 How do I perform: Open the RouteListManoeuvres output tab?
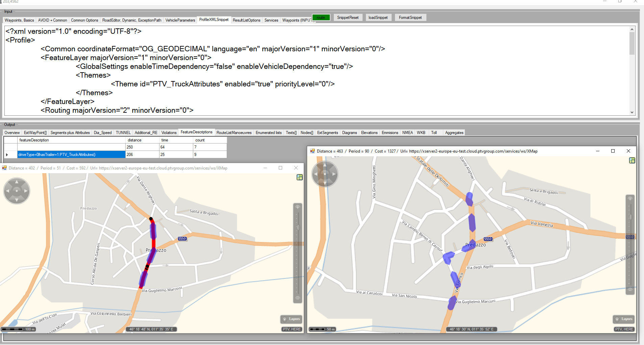234,133
